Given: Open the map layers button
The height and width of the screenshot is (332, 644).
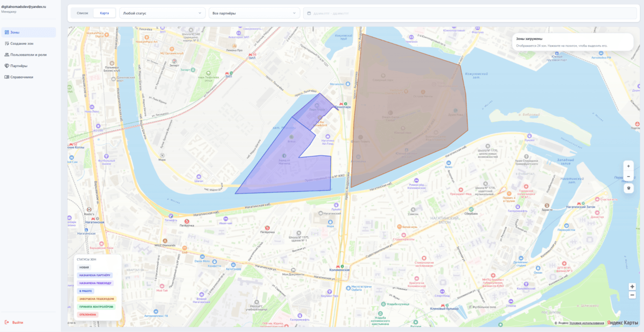Looking at the screenshot, I should [629, 188].
